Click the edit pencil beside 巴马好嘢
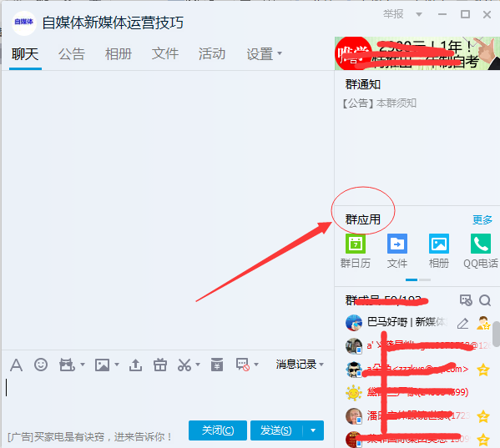The height and width of the screenshot is (448, 500). (462, 324)
